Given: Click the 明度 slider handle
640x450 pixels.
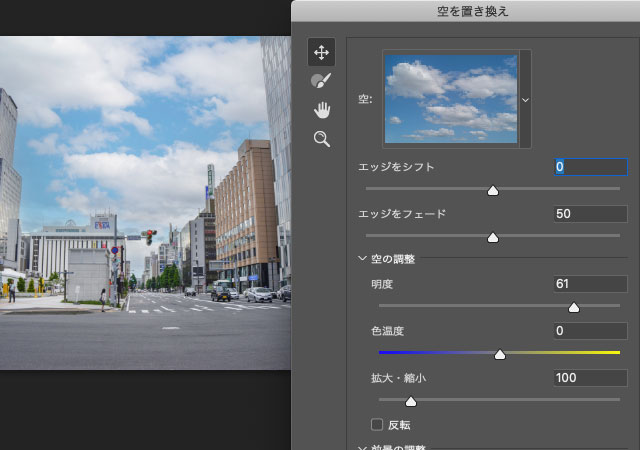Looking at the screenshot, I should (574, 307).
